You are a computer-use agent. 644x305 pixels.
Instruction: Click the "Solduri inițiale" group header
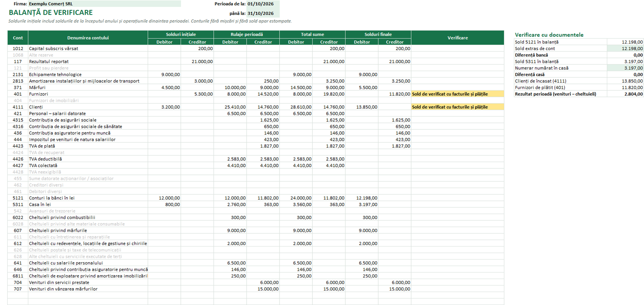coord(181,34)
